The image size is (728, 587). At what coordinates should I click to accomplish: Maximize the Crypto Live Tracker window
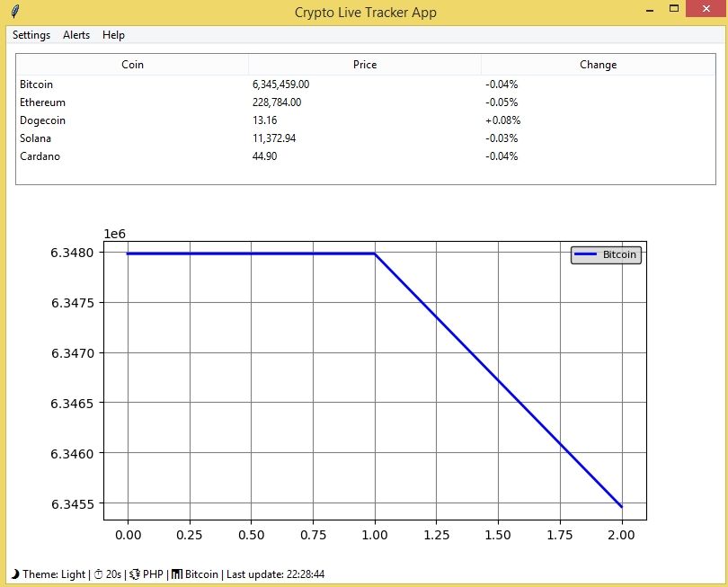[x=674, y=8]
